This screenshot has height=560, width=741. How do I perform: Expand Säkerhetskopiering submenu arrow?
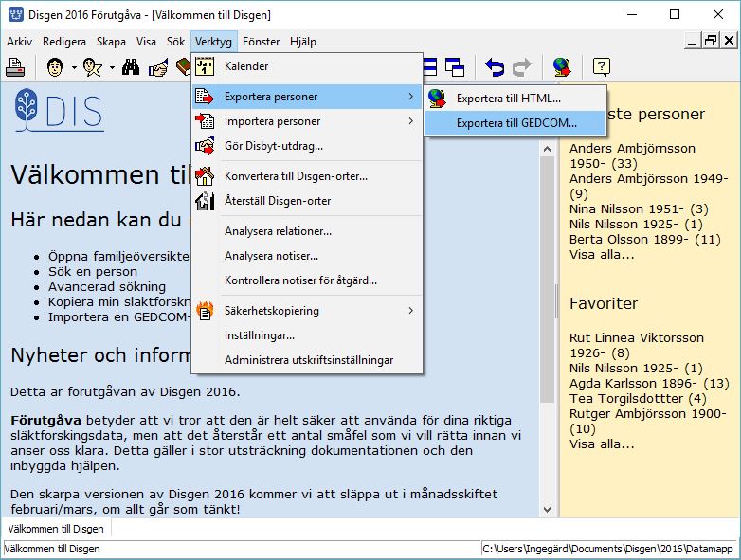click(410, 311)
